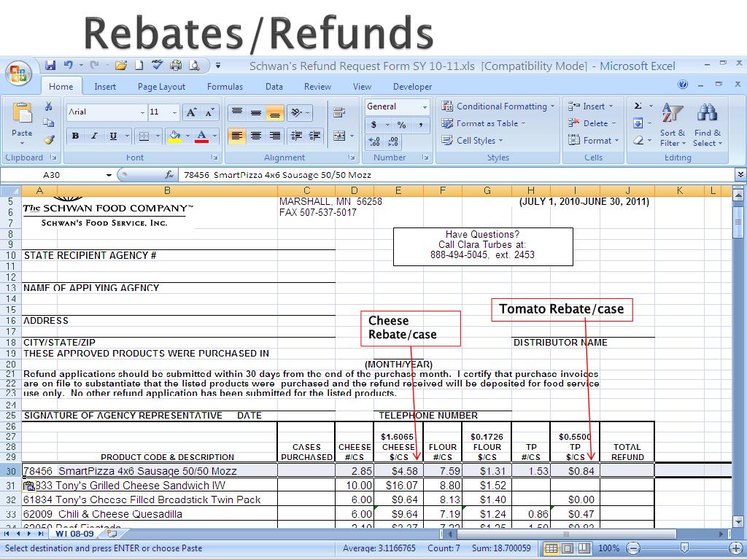Image resolution: width=747 pixels, height=560 pixels.
Task: Activate the Format Painter brush
Action: (49, 139)
